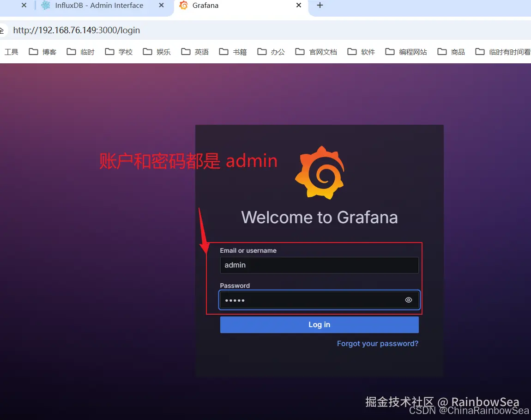Image resolution: width=531 pixels, height=420 pixels.
Task: Click the address bar URL 192.168.76.149:3000/login
Action: click(77, 30)
